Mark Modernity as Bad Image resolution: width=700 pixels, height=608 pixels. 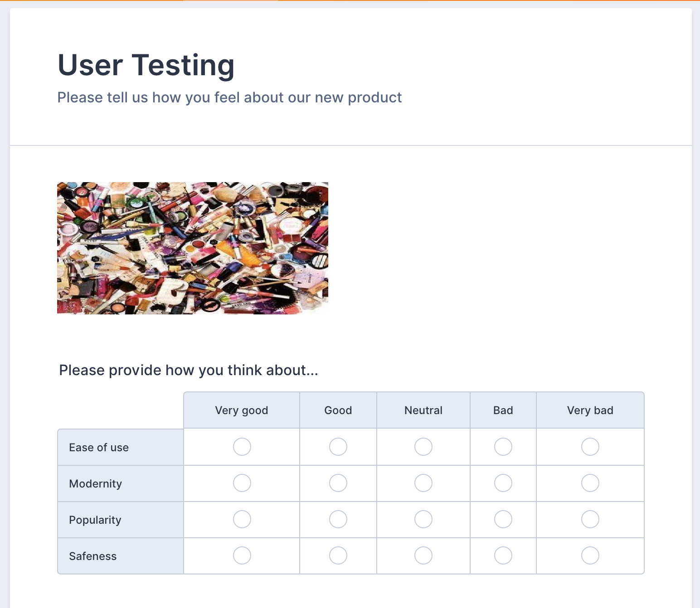click(503, 483)
